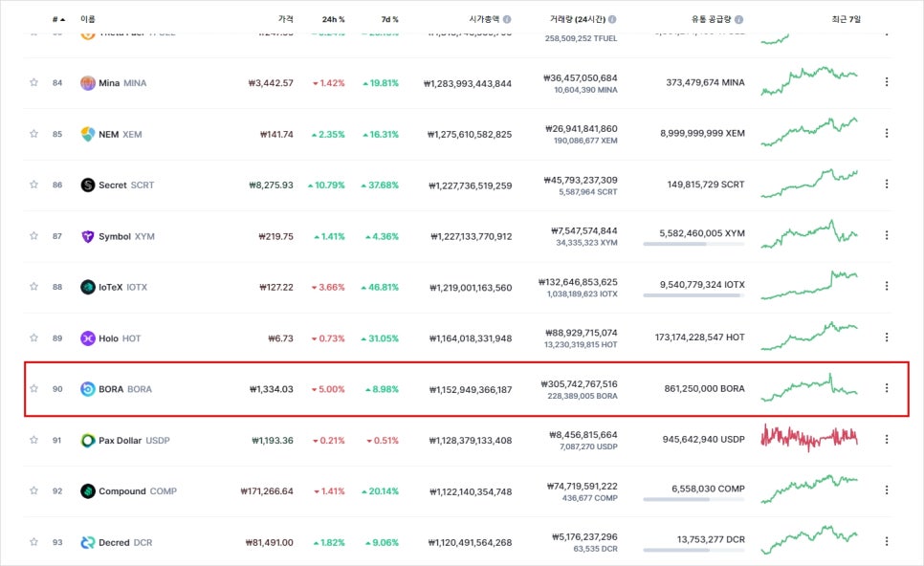Toggle the star beside Decred DCR
The height and width of the screenshot is (566, 924).
coord(33,542)
